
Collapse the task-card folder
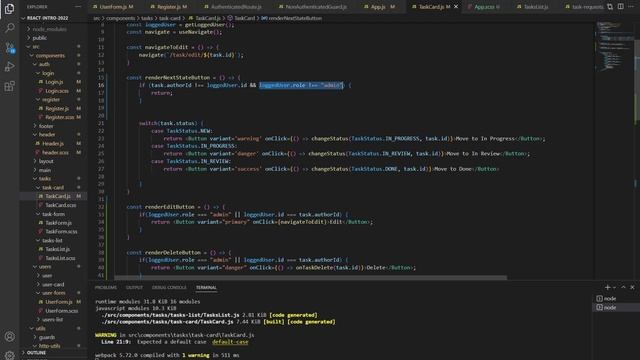click(x=53, y=187)
